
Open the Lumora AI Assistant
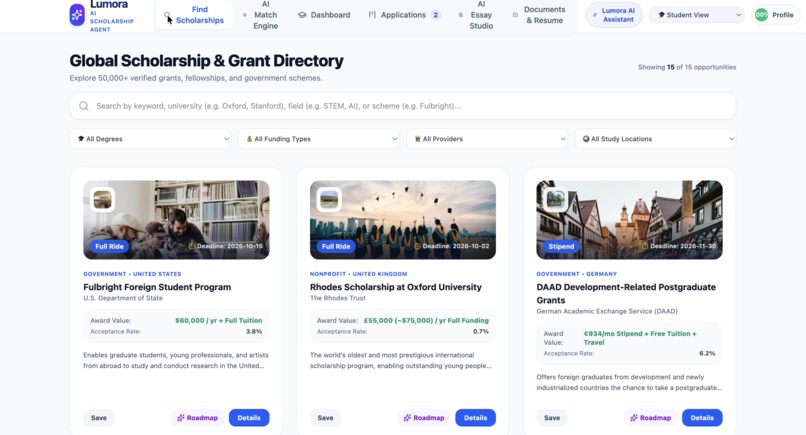(614, 15)
